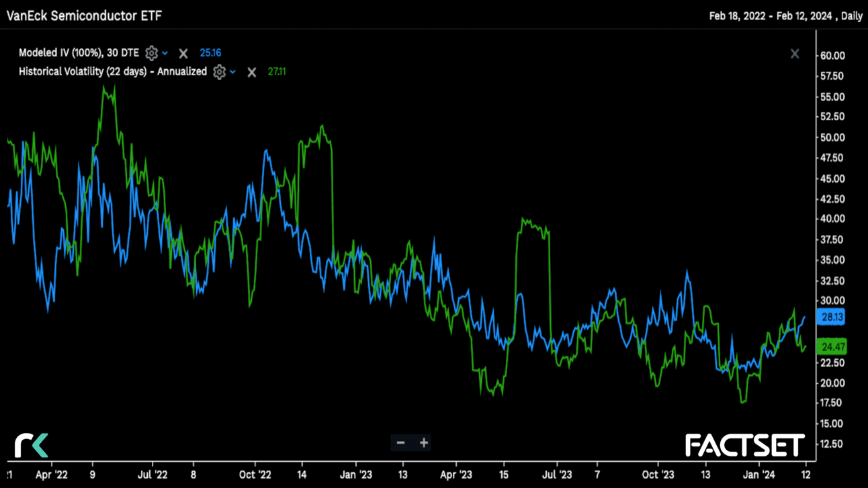This screenshot has height=488, width=868.
Task: Close the chart legend panel with gray X
Action: pyautogui.click(x=795, y=54)
